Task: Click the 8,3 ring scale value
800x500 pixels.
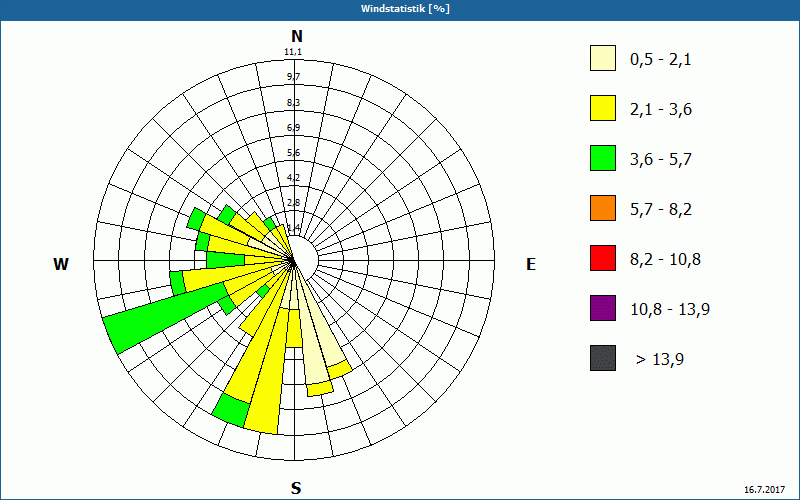Action: coord(293,103)
